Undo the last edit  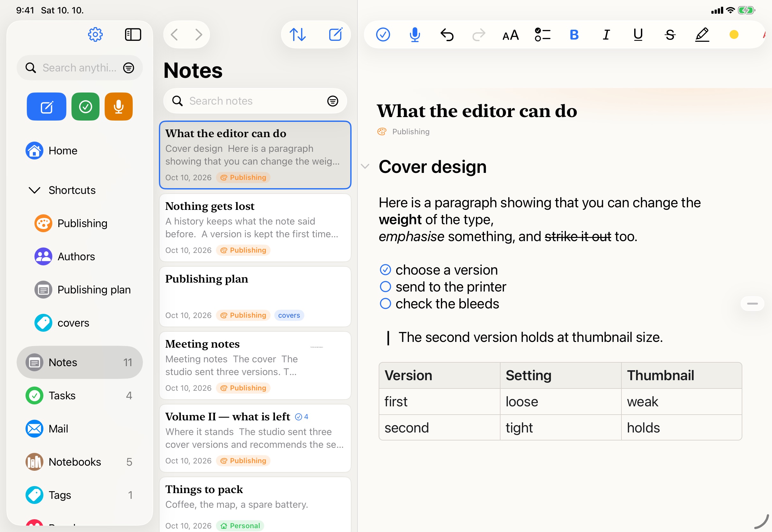click(447, 34)
